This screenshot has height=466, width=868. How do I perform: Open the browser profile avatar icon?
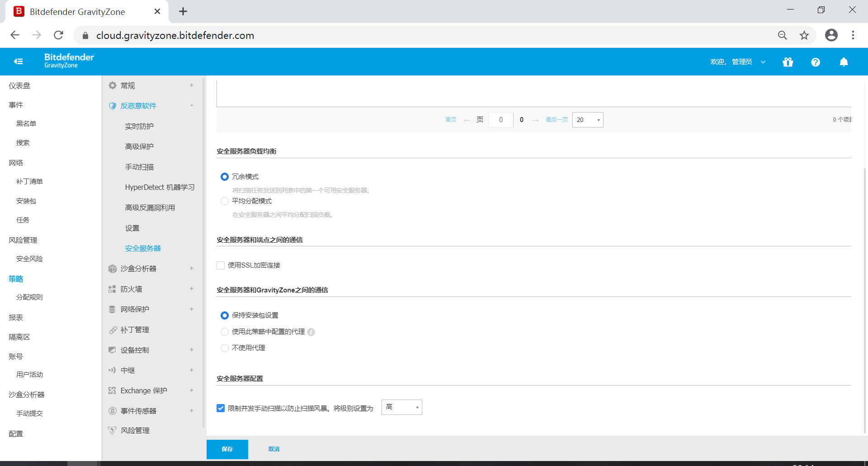pos(831,35)
